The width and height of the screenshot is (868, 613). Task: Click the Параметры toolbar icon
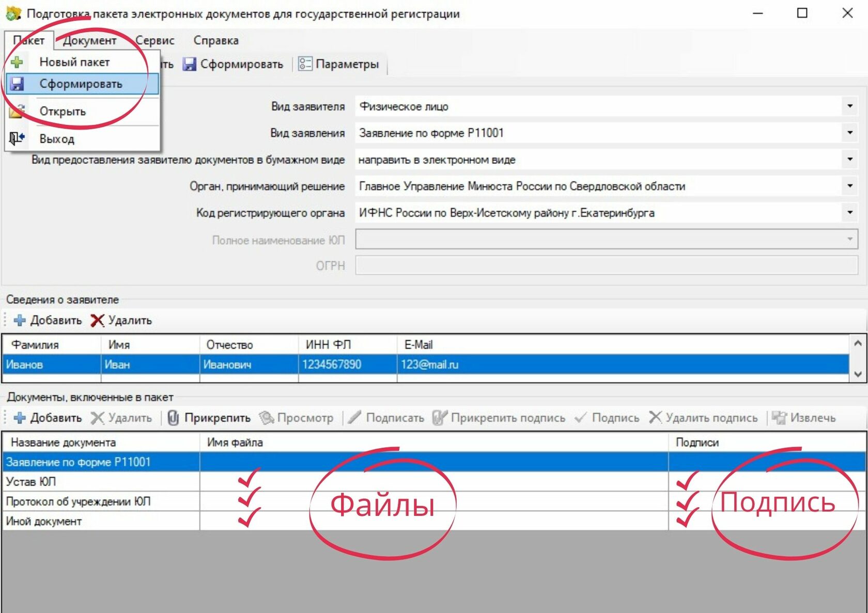click(x=305, y=64)
